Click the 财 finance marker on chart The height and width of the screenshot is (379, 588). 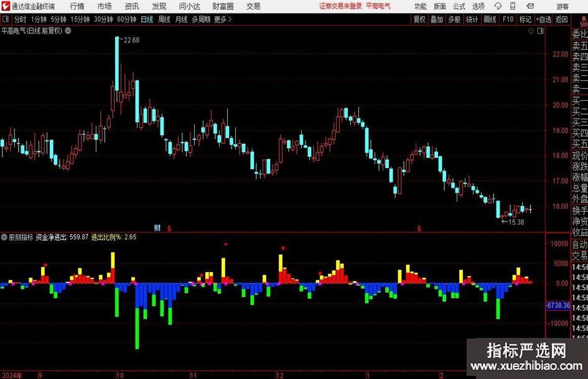point(157,227)
